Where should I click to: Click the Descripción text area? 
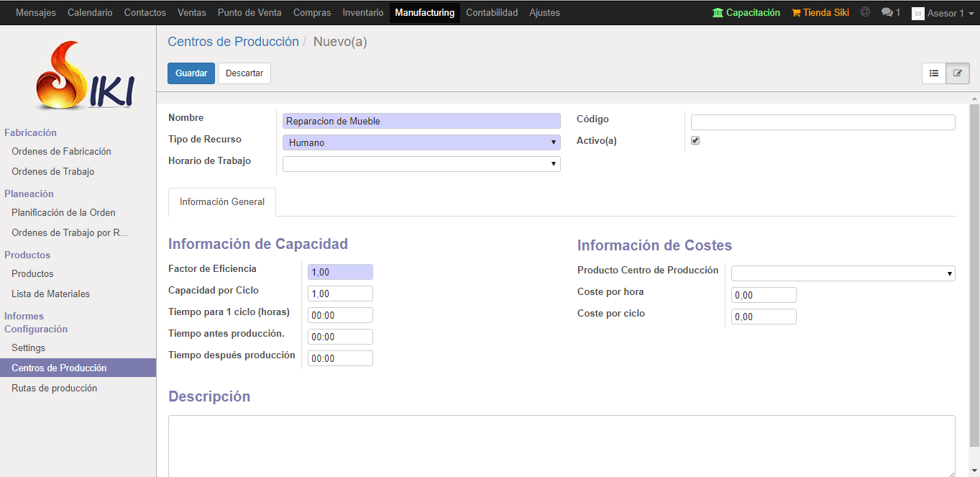click(562, 446)
